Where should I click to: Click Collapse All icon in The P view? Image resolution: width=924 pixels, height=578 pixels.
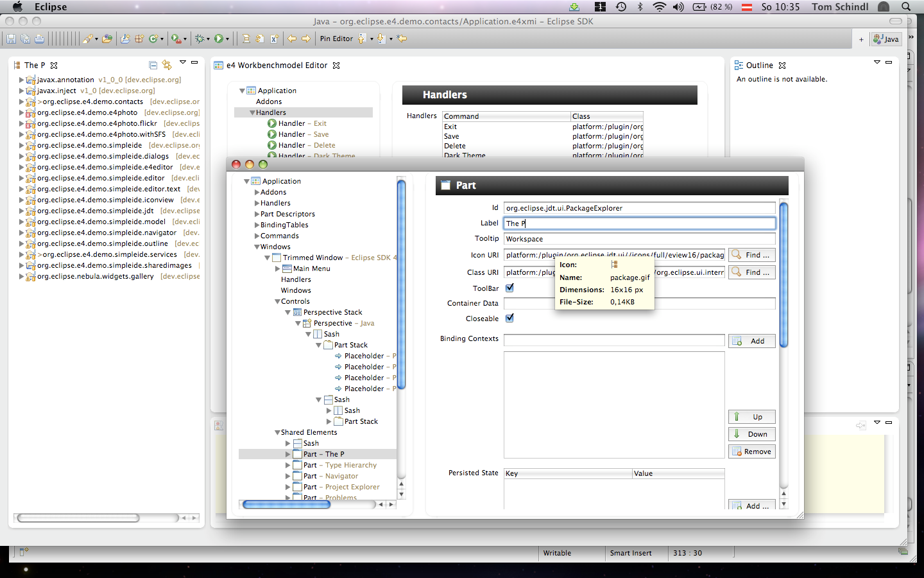(x=153, y=65)
